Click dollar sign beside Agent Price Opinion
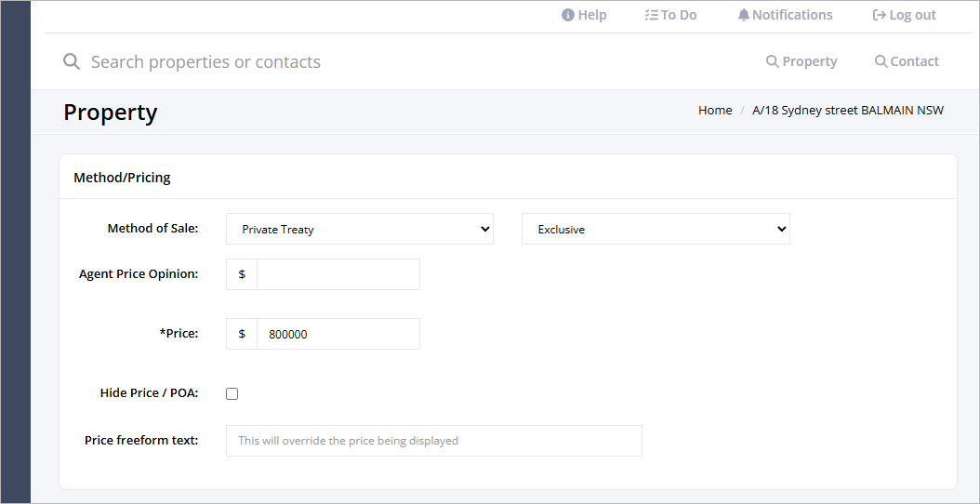The width and height of the screenshot is (980, 504). click(242, 274)
